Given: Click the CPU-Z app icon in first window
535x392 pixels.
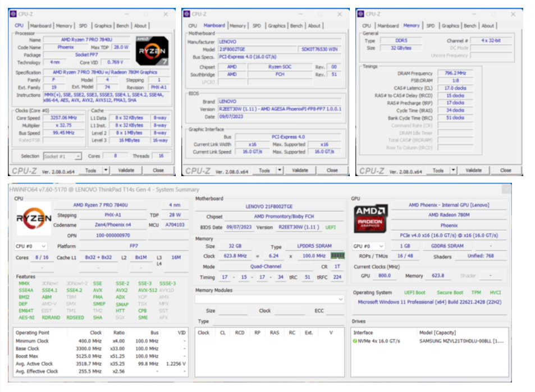Looking at the screenshot, I should 13,14.
